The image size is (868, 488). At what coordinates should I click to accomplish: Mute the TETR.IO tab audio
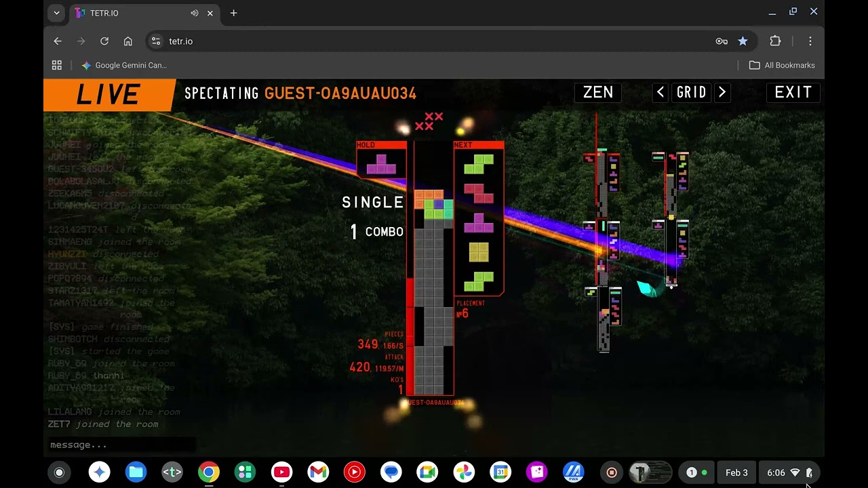click(195, 13)
